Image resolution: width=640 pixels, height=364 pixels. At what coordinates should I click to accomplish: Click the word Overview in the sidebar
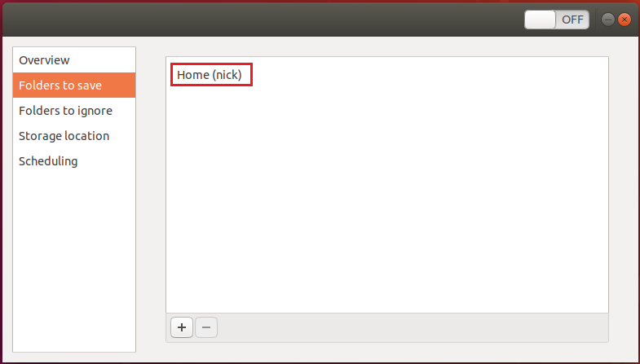44,60
